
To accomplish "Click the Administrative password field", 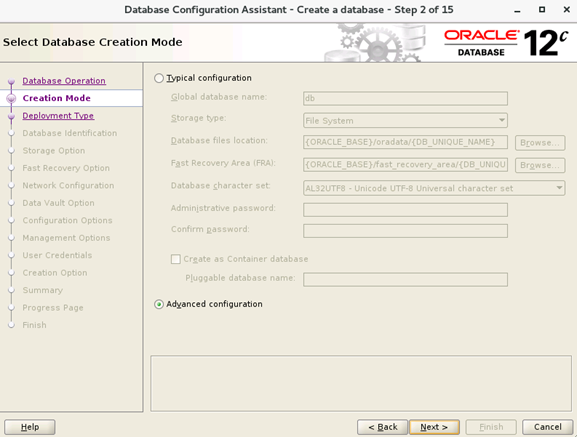I will point(405,210).
